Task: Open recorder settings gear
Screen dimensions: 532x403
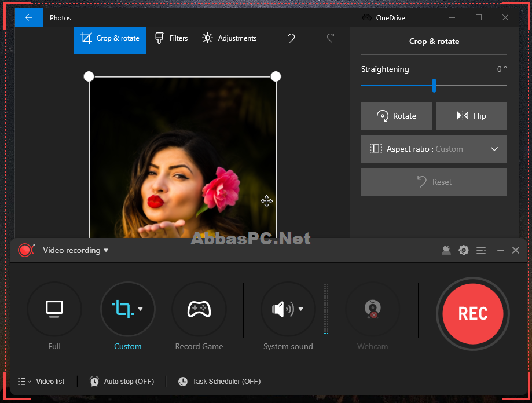Action: click(x=464, y=250)
